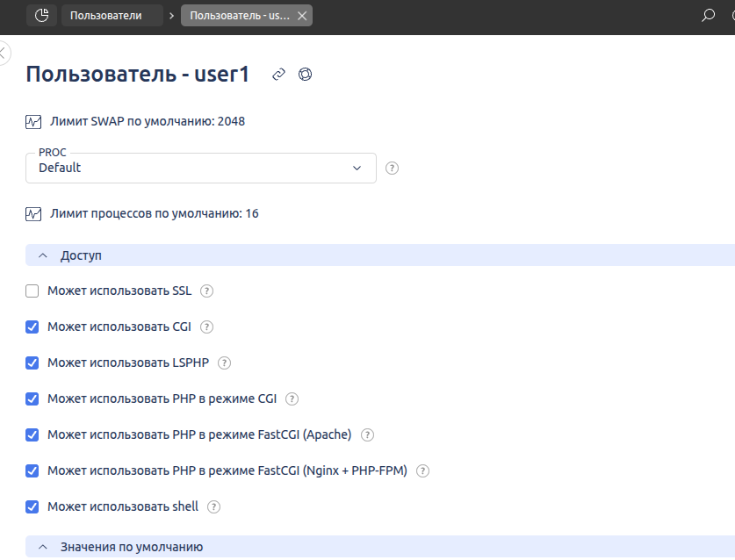Disable "Может использовать shell" checkbox
735x560 pixels.
(32, 506)
